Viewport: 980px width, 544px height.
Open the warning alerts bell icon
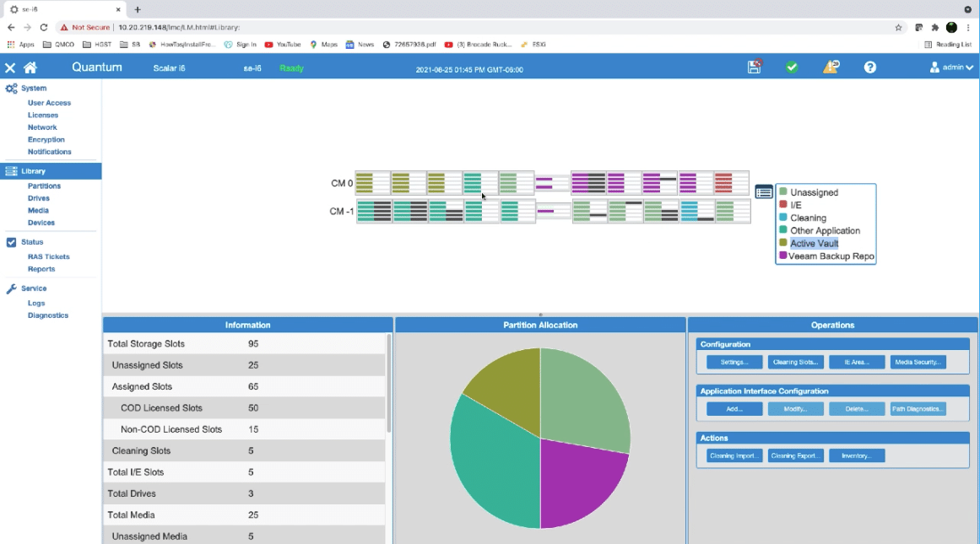click(831, 67)
